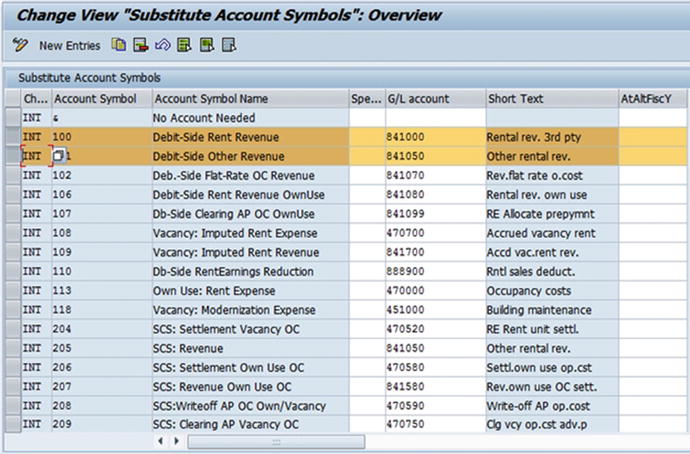Click the Delete entry toolbar icon

140,45
